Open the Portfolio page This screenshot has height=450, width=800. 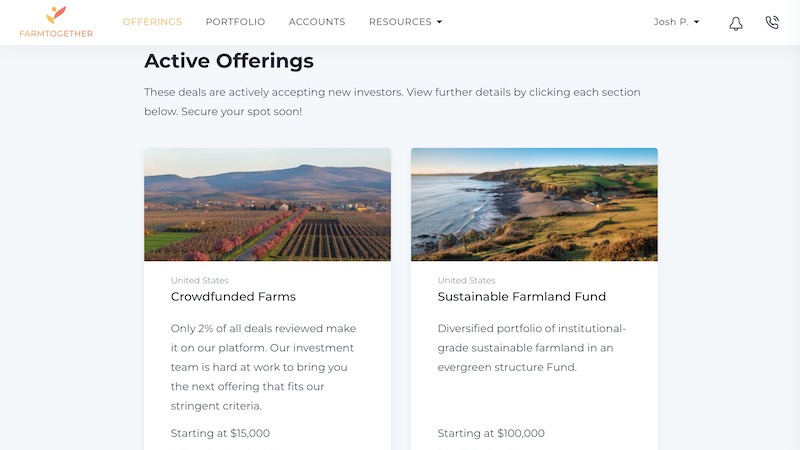(235, 22)
